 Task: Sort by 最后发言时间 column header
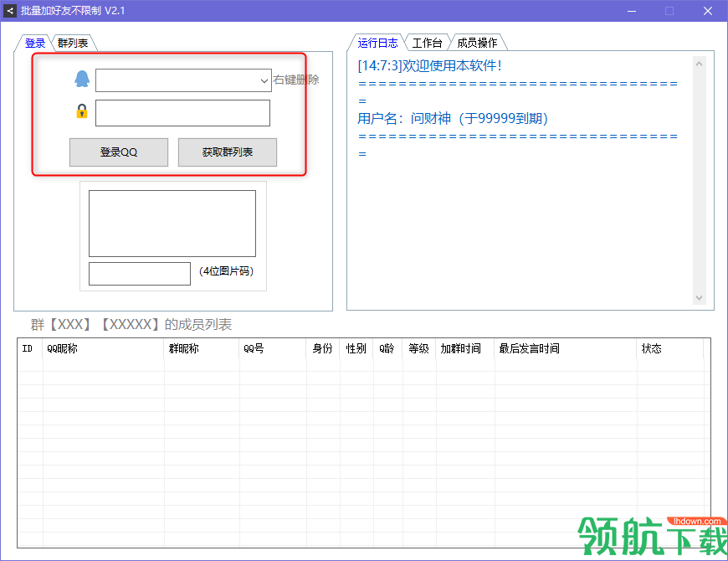[566, 349]
